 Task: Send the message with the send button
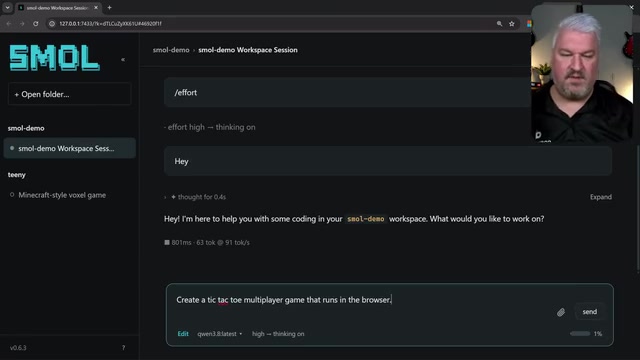coord(589,312)
